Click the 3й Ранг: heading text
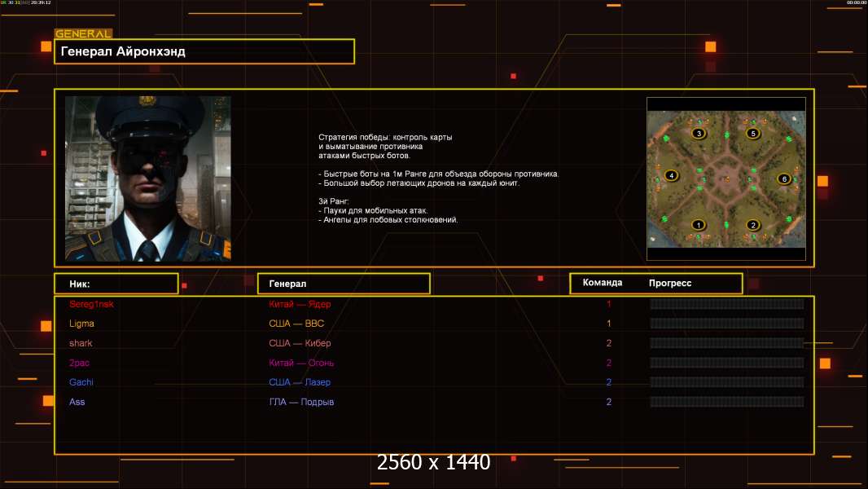Viewport: 868px width, 489px height. coord(333,201)
